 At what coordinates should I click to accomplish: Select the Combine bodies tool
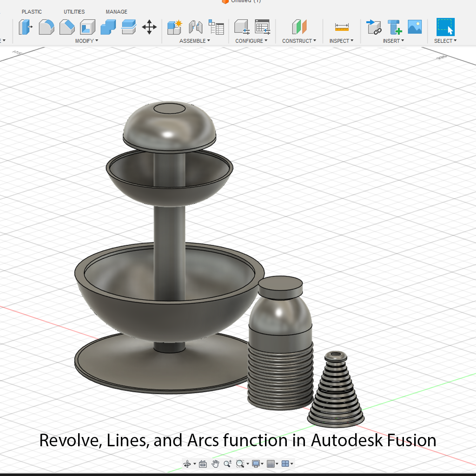click(x=108, y=27)
